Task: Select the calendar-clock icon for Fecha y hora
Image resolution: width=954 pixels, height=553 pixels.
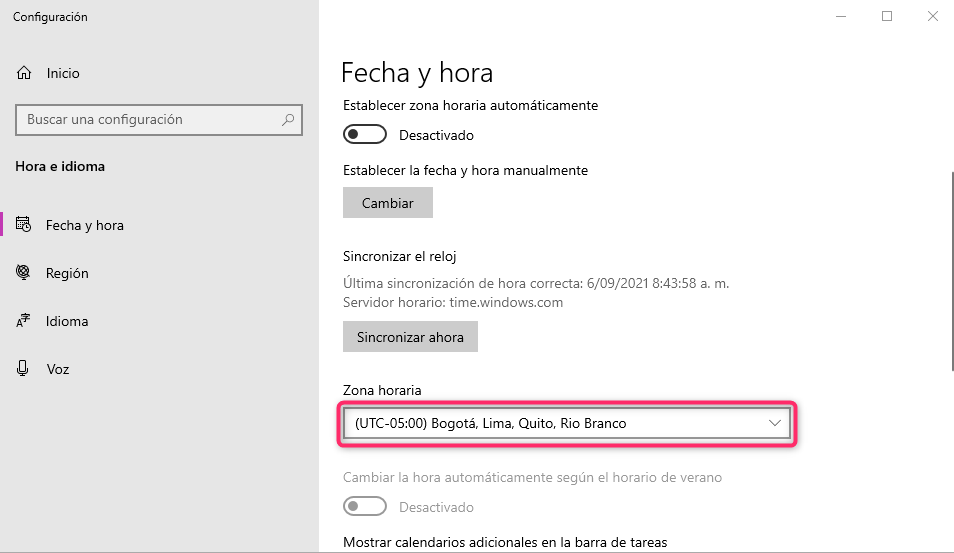Action: (x=24, y=225)
